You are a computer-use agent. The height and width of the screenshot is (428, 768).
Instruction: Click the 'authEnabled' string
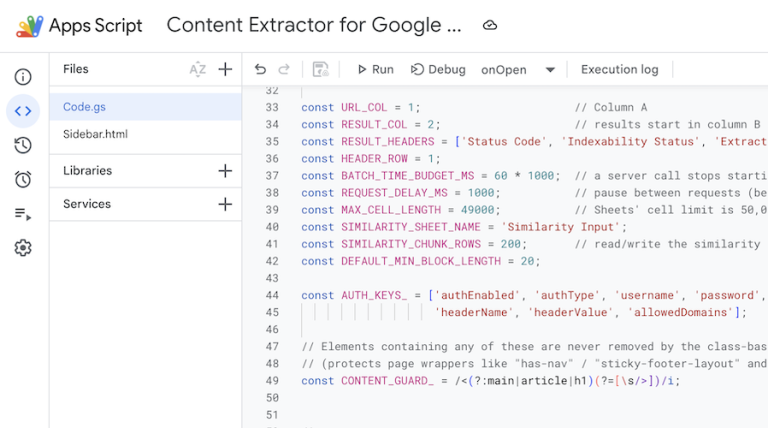point(478,295)
